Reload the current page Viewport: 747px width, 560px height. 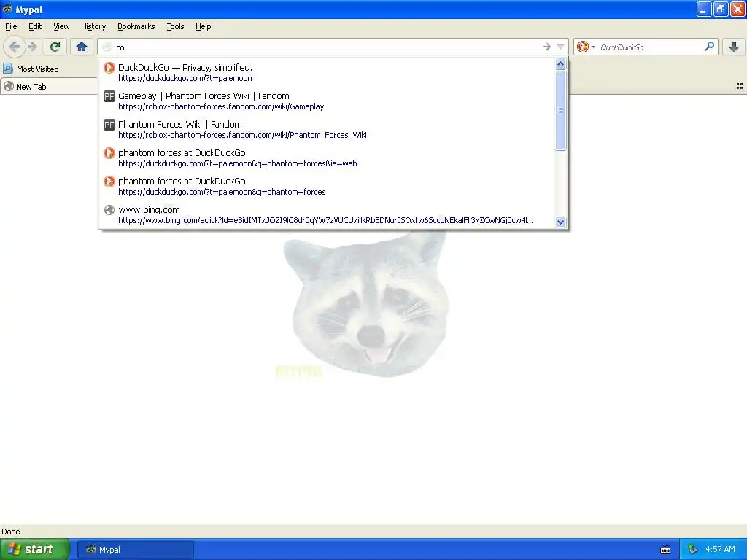[55, 47]
